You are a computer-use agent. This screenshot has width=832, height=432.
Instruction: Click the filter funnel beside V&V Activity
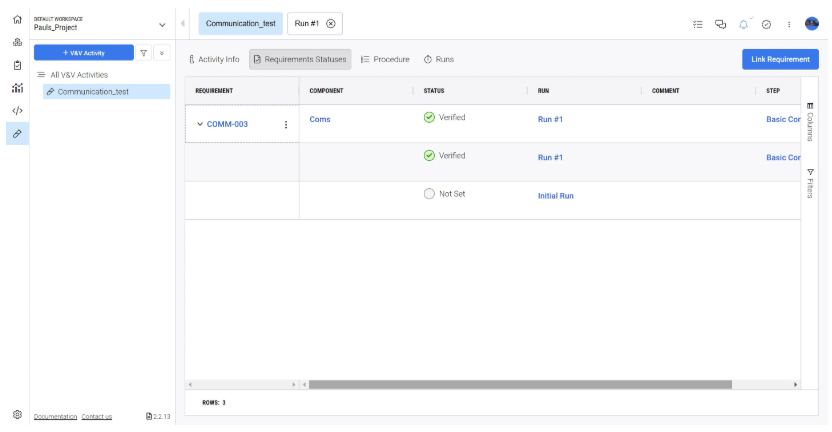144,52
